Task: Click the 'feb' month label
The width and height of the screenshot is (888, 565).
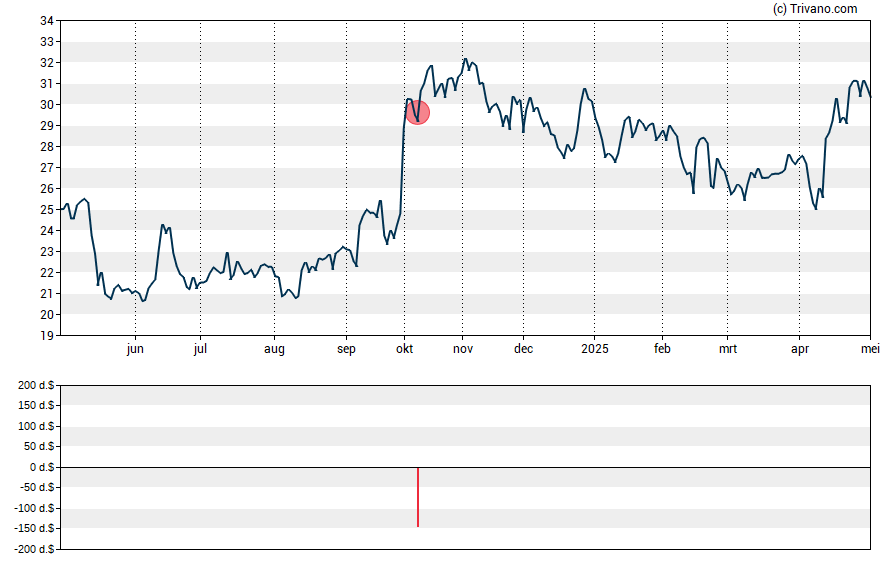Action: 662,349
